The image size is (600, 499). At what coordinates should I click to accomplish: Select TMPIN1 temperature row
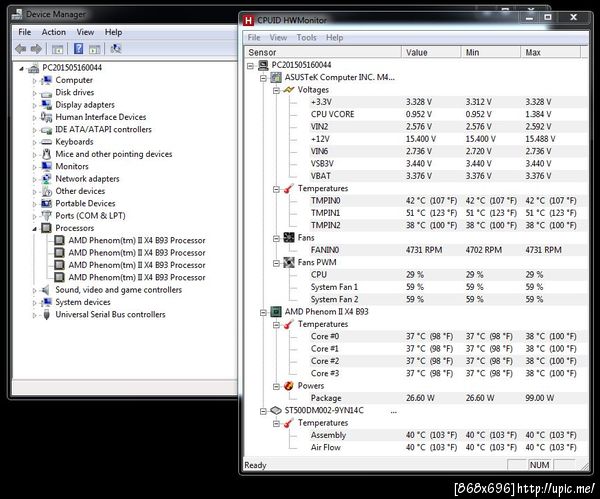point(448,213)
